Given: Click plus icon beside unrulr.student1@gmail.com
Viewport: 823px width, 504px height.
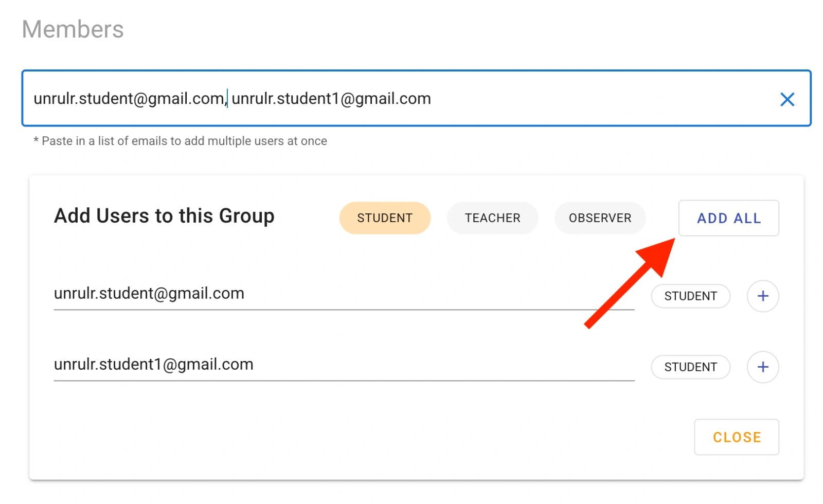Looking at the screenshot, I should pos(762,367).
